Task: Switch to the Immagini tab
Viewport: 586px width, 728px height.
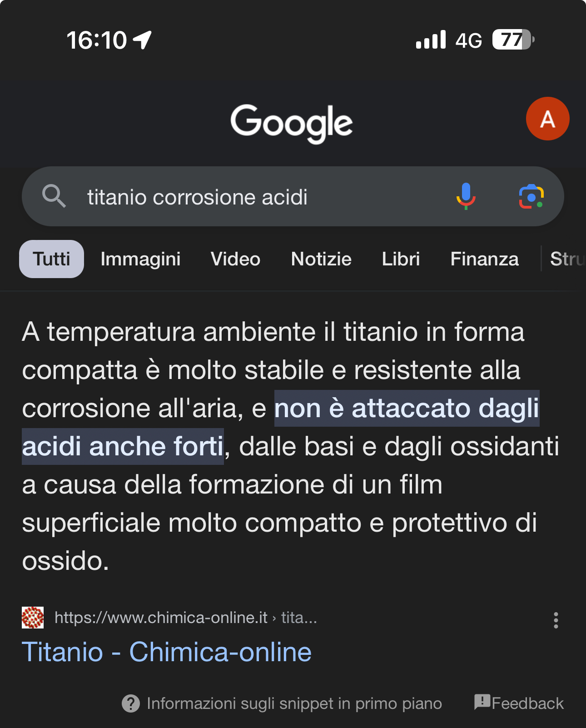Action: point(140,259)
